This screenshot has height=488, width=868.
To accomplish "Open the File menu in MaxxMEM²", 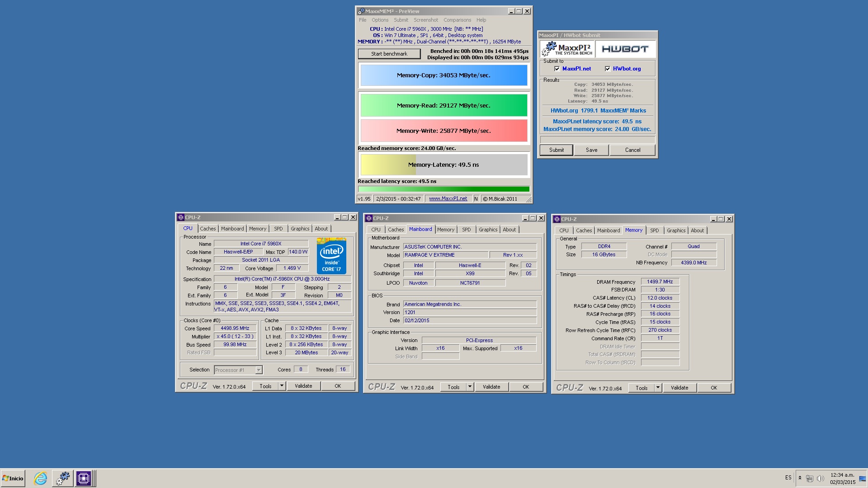I will point(363,20).
